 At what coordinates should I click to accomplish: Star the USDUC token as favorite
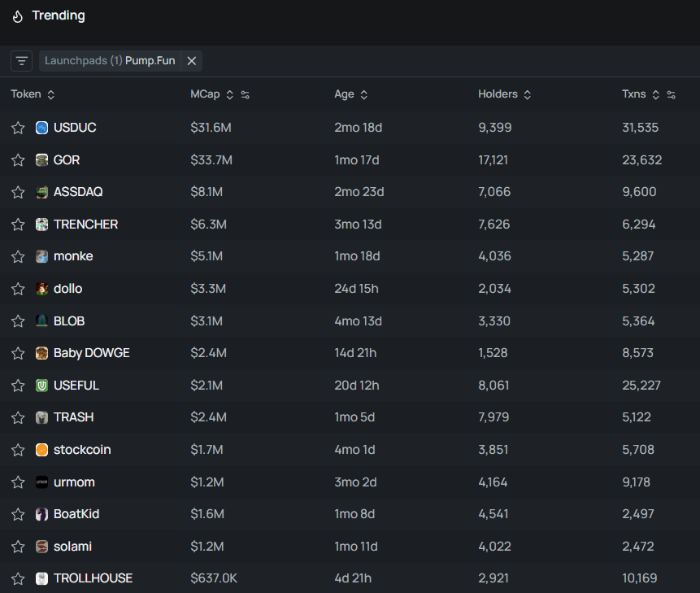(x=18, y=128)
